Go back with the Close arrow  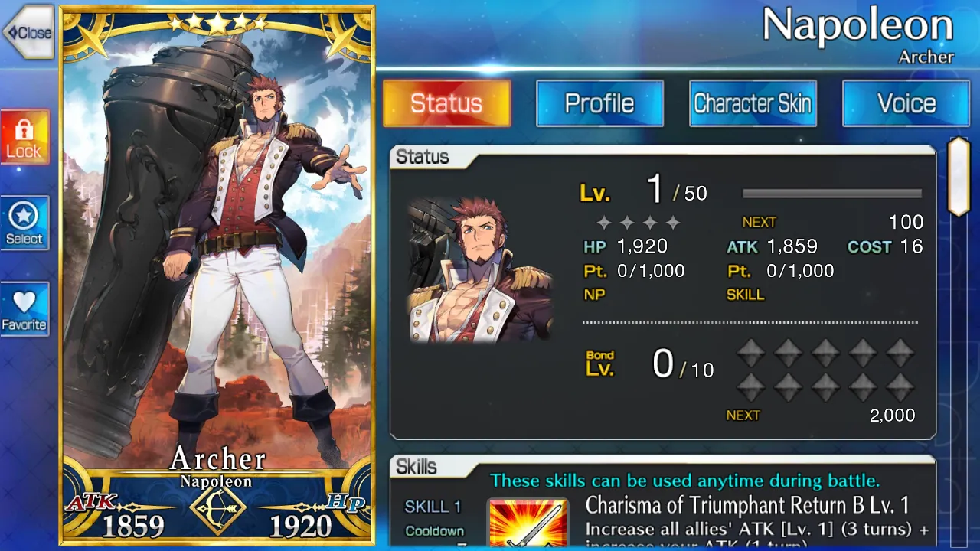tap(28, 33)
